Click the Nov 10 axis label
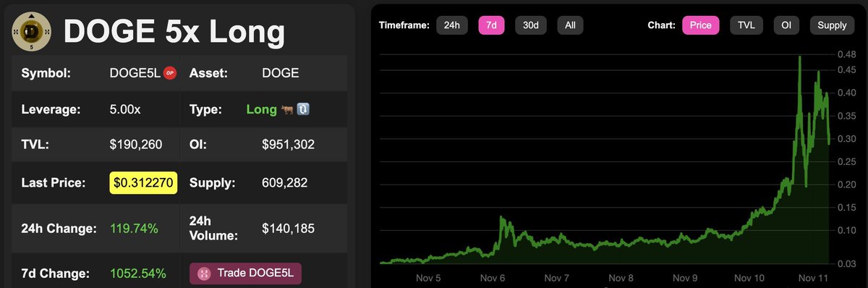This screenshot has height=288, width=868. click(x=749, y=278)
